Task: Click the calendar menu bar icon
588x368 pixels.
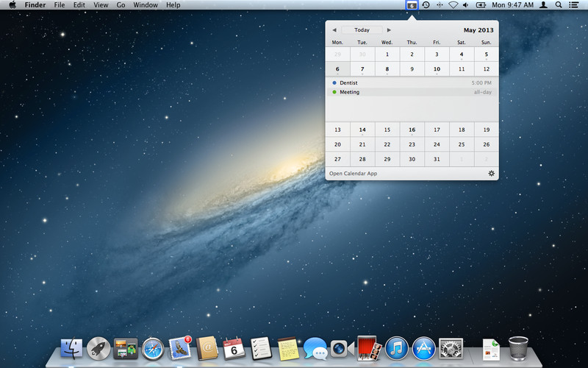Action: pyautogui.click(x=412, y=5)
